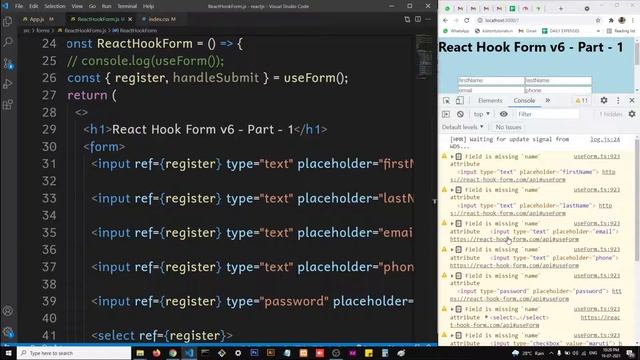Open editor More Actions ellipsis
This screenshot has height=360, width=640.
click(428, 19)
